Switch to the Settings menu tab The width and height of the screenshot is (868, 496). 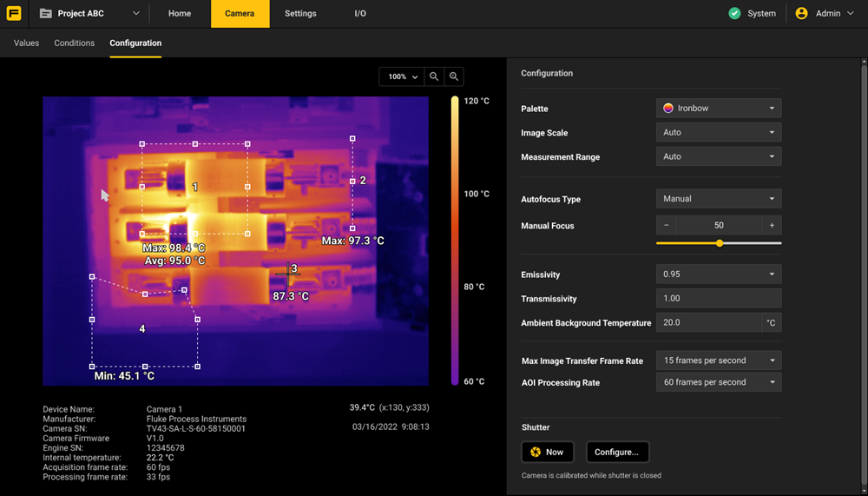tap(300, 14)
